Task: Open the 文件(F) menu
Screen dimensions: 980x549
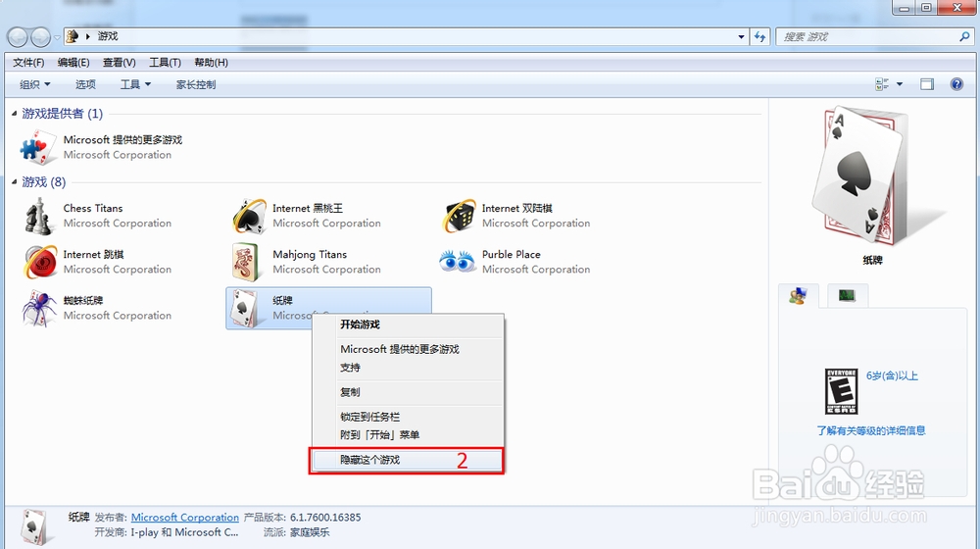Action: tap(28, 63)
